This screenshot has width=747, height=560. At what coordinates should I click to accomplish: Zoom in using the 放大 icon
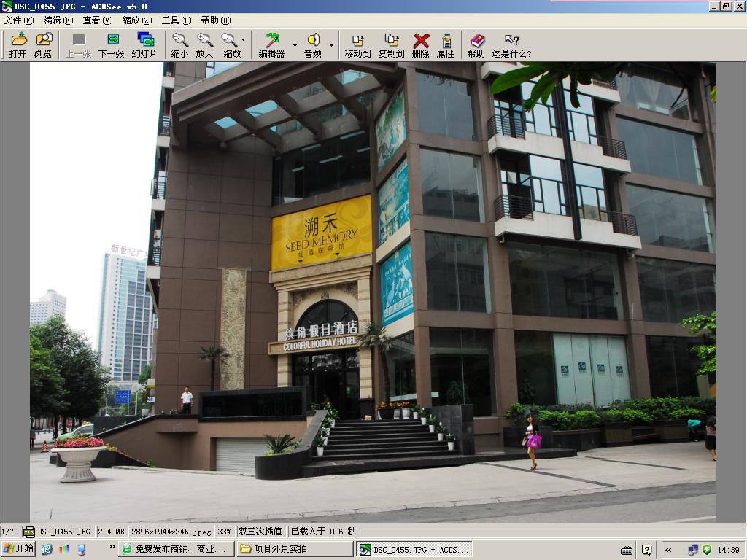[205, 44]
